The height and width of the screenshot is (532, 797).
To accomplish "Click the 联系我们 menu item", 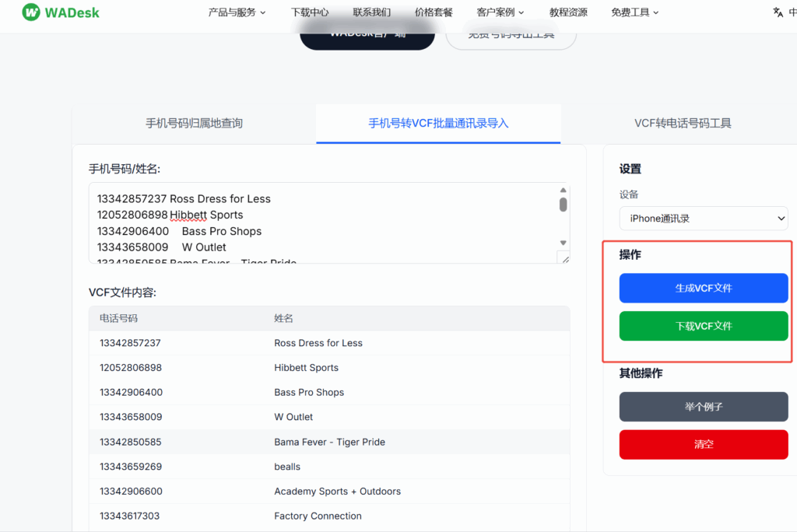I will tap(372, 12).
